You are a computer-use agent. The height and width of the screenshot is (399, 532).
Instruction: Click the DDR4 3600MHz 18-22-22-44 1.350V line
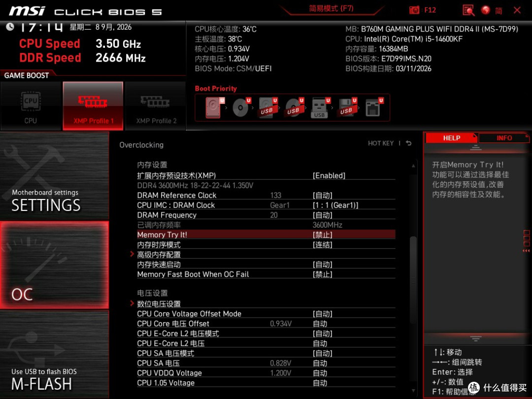pyautogui.click(x=195, y=186)
